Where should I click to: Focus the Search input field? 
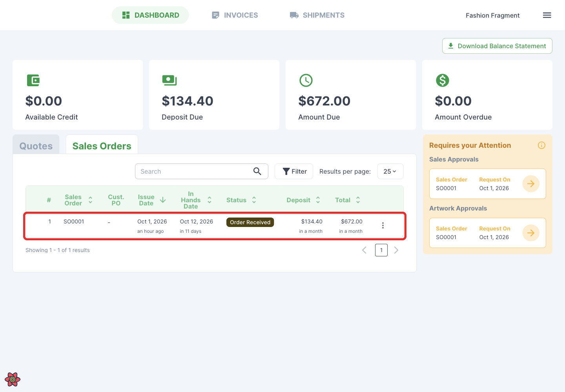[x=202, y=171]
